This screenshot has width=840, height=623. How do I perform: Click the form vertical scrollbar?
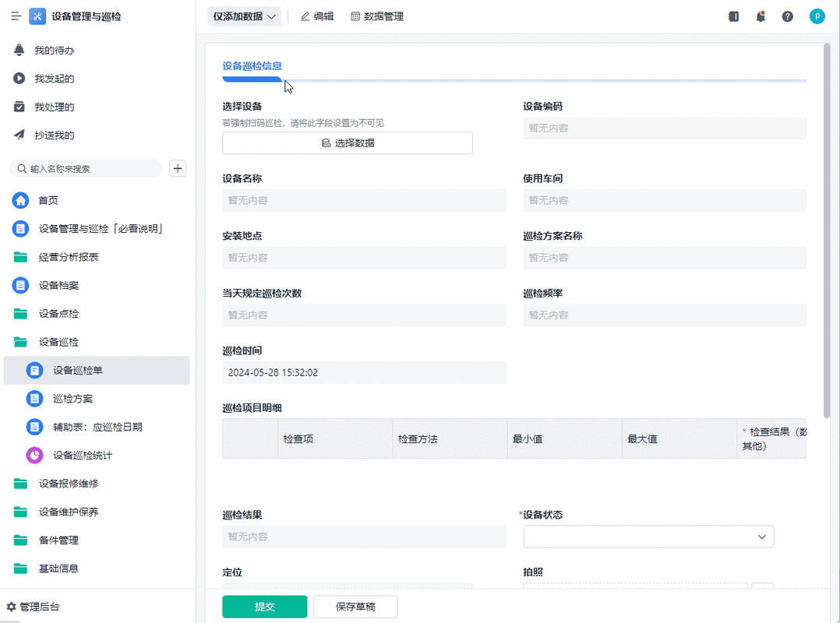click(x=827, y=231)
